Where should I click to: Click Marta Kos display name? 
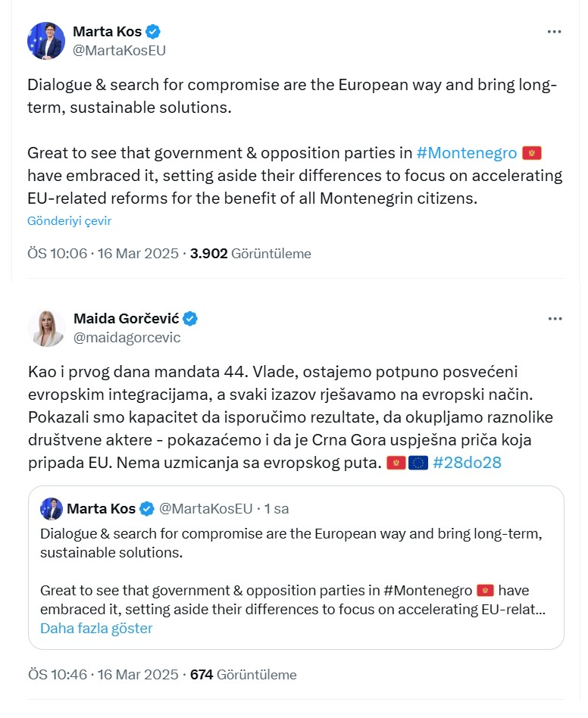107,32
